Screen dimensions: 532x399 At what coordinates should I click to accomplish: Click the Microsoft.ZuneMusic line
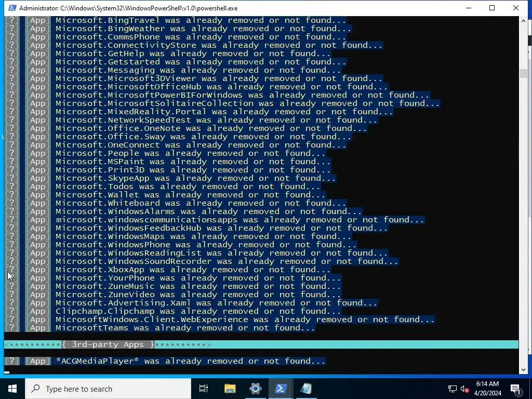point(174,286)
